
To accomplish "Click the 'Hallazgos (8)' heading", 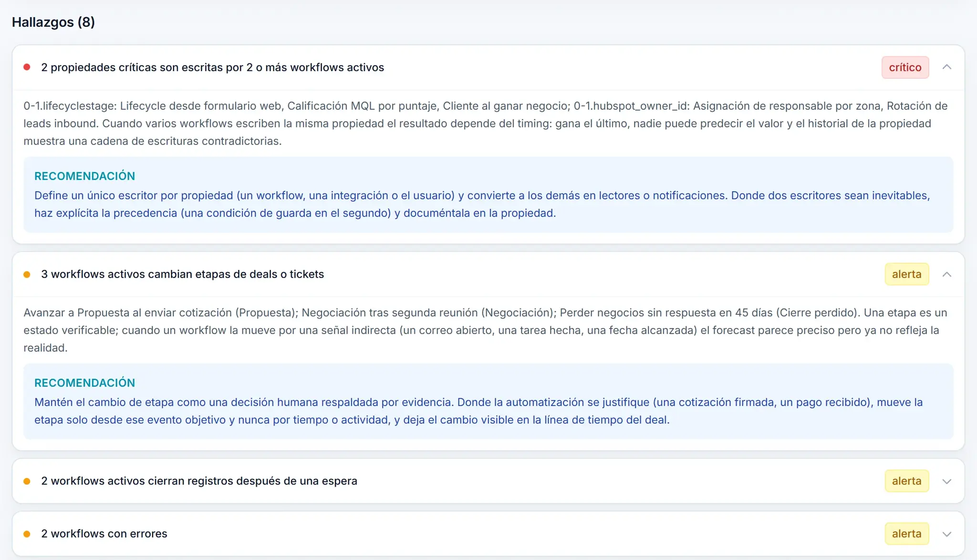I will coord(53,22).
